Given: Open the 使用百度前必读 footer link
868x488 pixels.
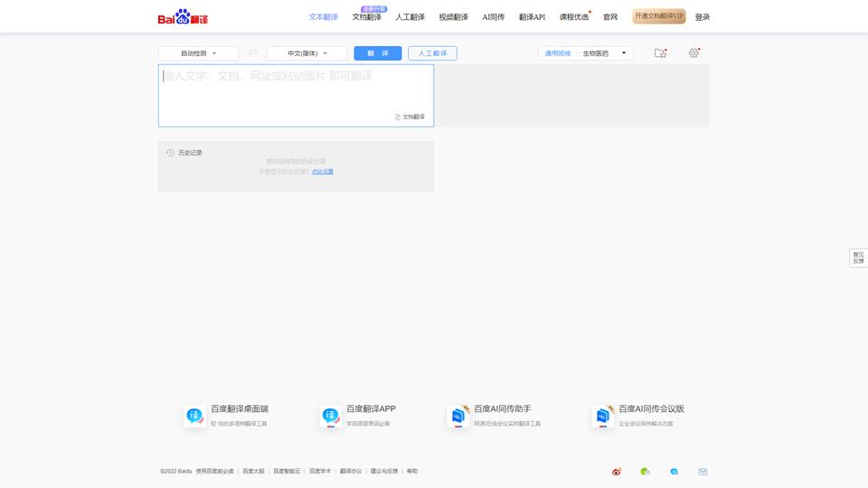Looking at the screenshot, I should (214, 472).
